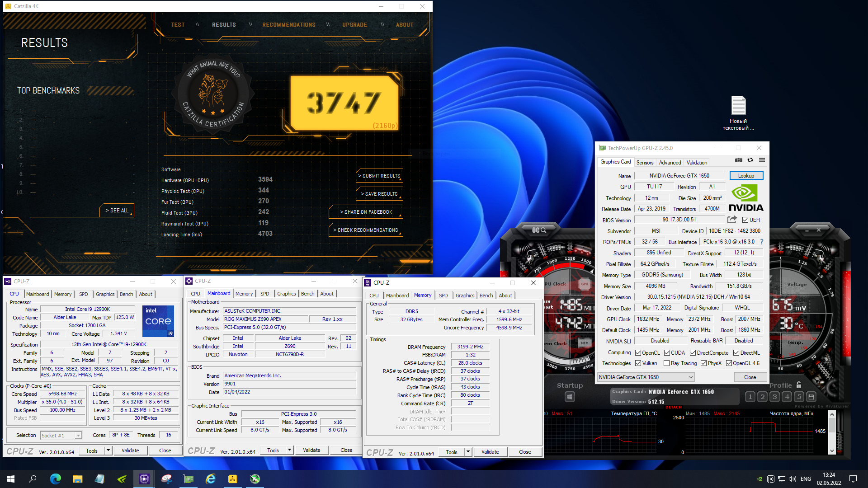Toggle CUDA checkbox in GPU-Z

coord(667,353)
